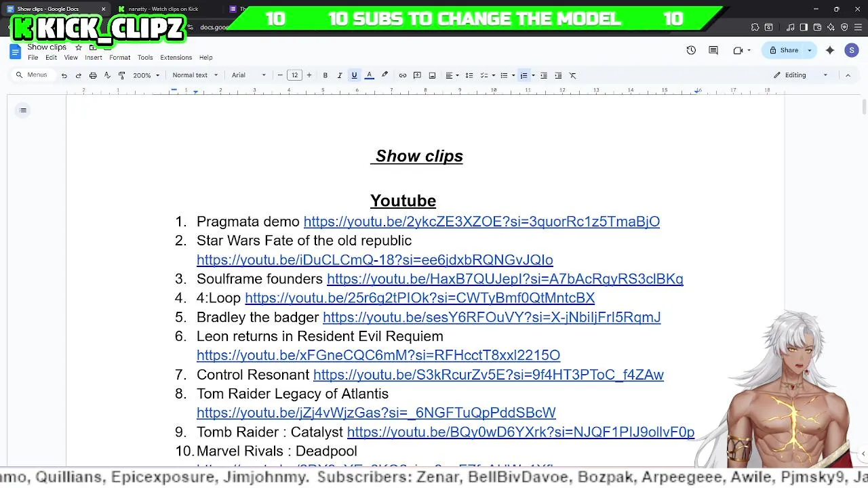The image size is (868, 488).
Task: Open the Tools menu
Action: [x=145, y=58]
